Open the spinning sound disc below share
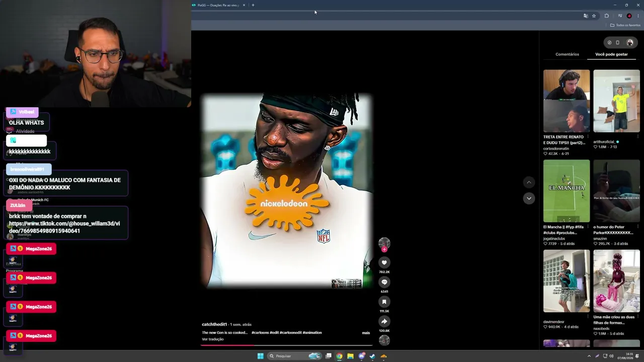The width and height of the screenshot is (644, 362). pos(384,340)
